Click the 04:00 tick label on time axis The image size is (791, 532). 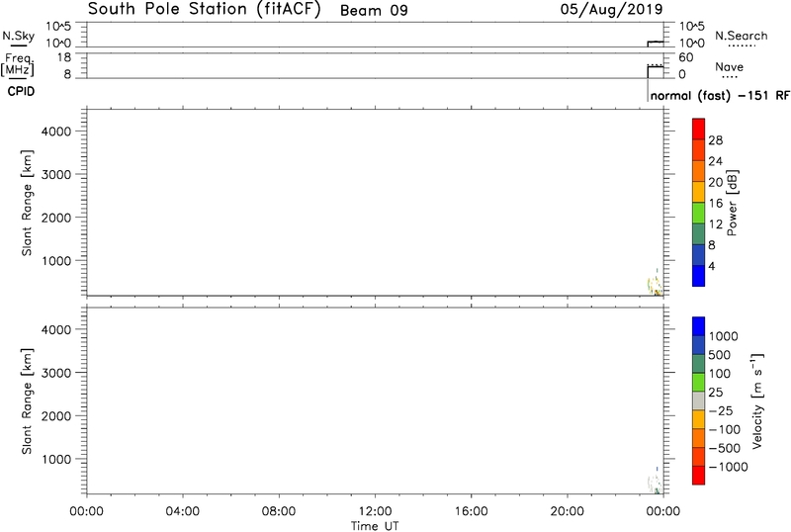[182, 511]
